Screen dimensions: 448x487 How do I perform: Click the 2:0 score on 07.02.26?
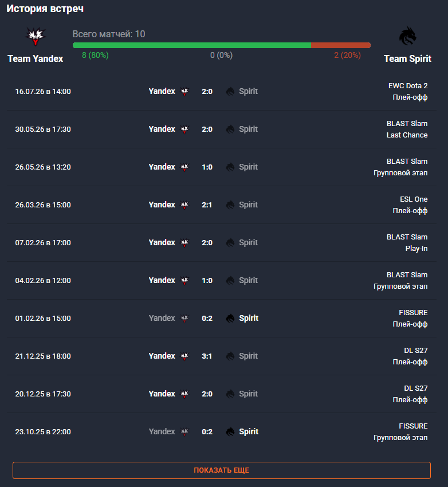(207, 243)
